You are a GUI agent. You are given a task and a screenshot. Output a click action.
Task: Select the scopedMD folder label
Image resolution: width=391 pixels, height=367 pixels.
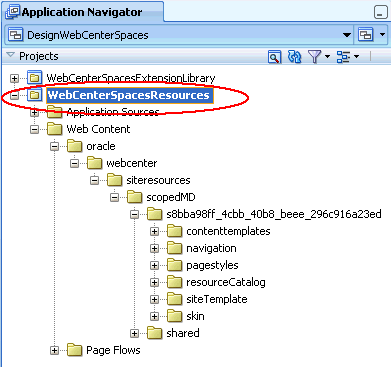point(171,197)
